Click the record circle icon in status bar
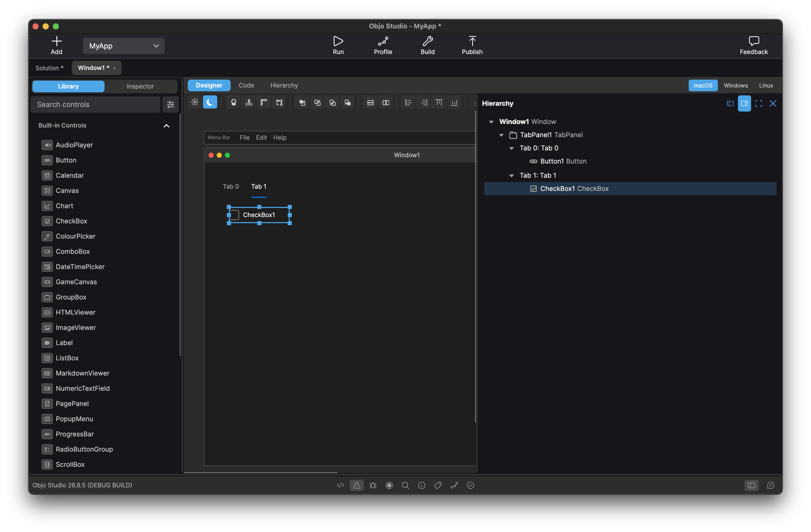Image resolution: width=811 pixels, height=532 pixels. point(389,485)
